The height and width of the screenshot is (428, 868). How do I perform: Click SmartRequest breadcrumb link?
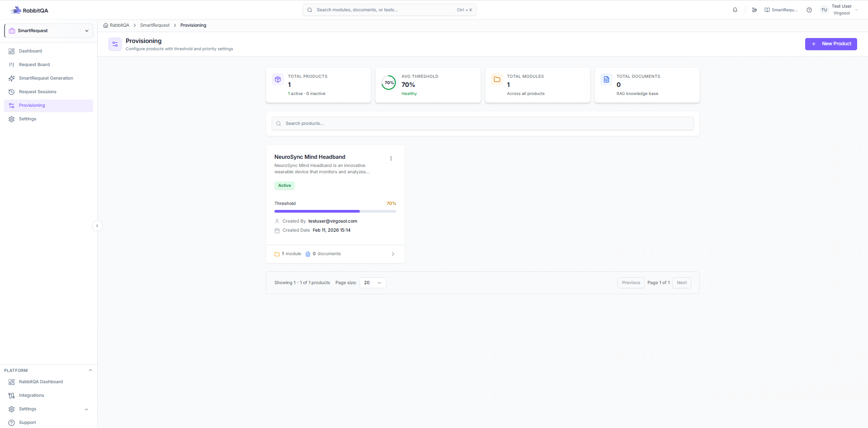155,25
